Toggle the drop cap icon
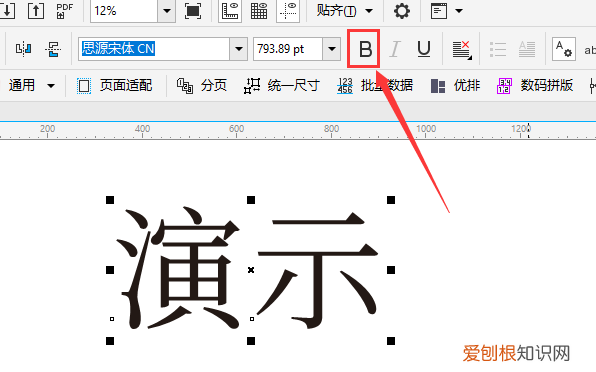Viewport: 596px width, 372px height. point(527,49)
